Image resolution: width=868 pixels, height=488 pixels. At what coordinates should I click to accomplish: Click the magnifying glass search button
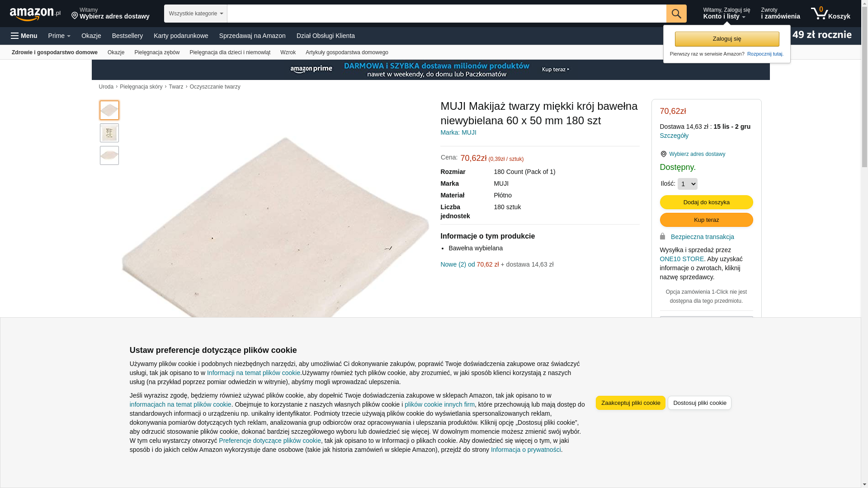(676, 14)
